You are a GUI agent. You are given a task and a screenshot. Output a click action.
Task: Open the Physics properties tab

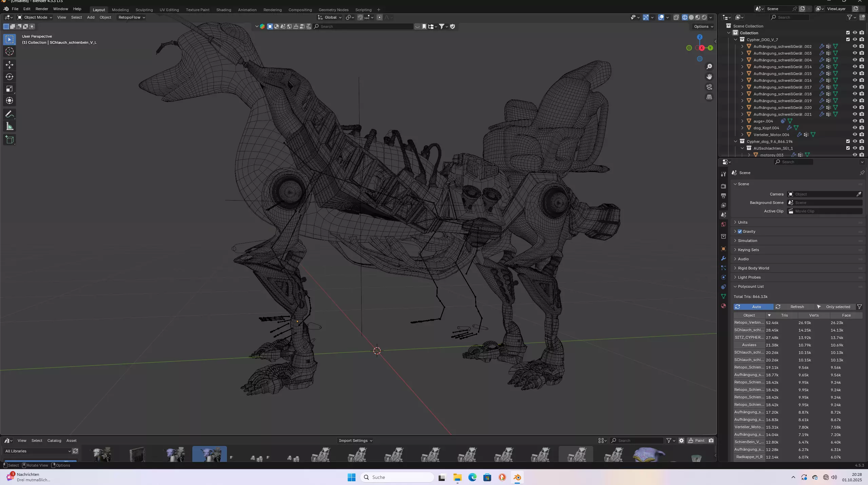point(724,277)
